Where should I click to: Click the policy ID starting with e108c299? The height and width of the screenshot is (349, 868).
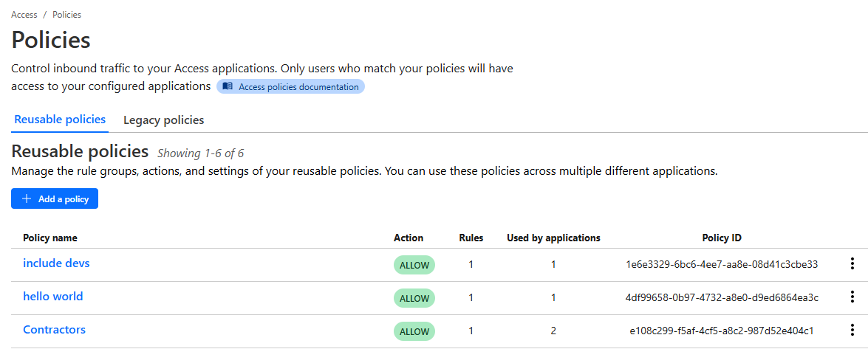click(721, 331)
